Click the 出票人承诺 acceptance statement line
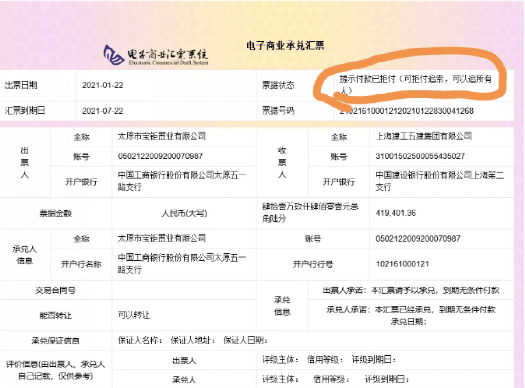The image size is (525, 388). point(411,290)
